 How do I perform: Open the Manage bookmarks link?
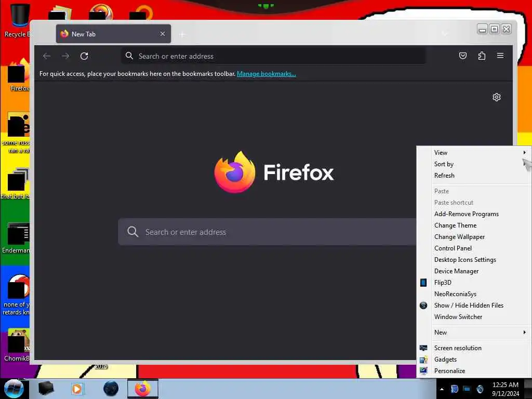267,74
